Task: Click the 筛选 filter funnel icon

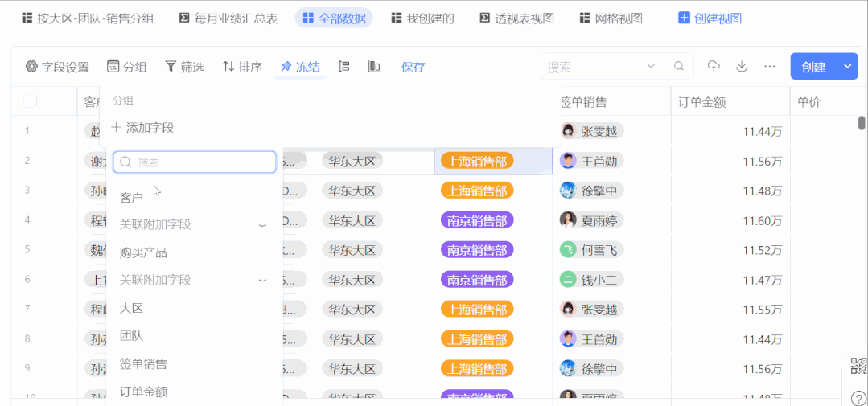Action: click(171, 67)
